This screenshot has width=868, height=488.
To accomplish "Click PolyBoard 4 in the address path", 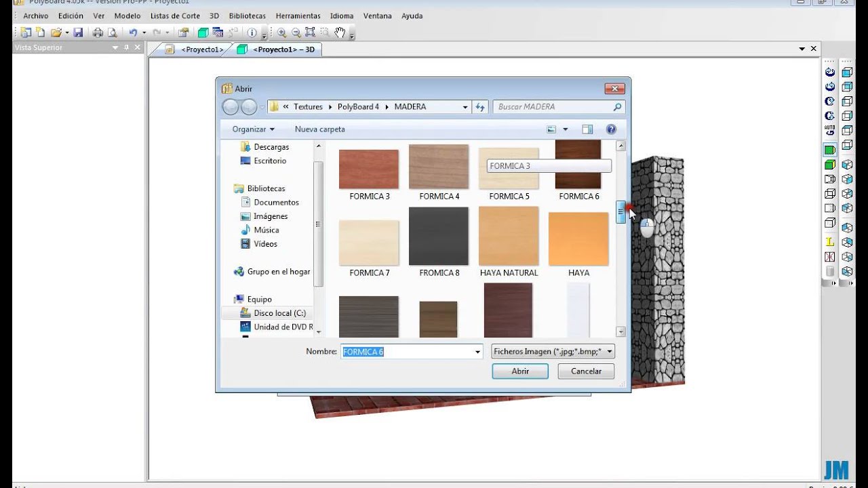I will (x=359, y=106).
